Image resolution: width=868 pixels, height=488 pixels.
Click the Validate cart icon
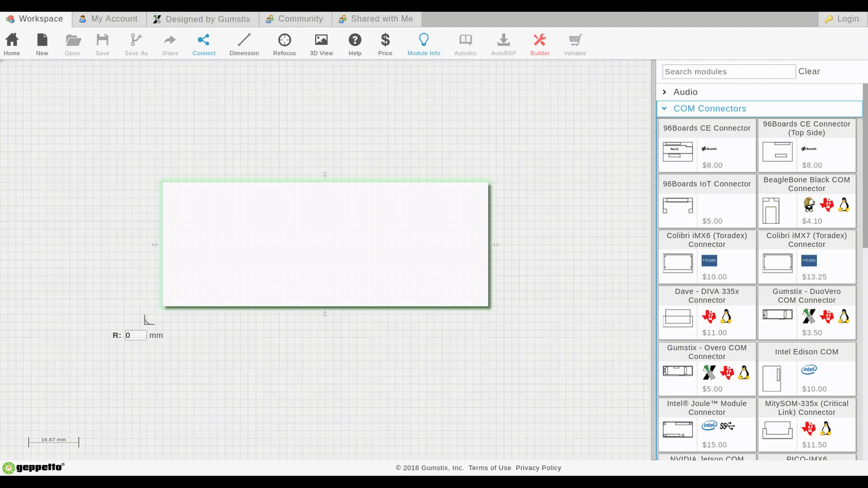575,44
